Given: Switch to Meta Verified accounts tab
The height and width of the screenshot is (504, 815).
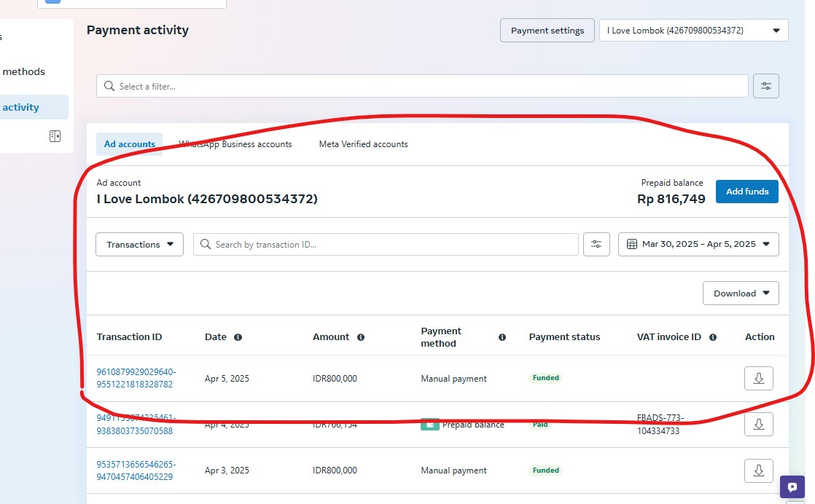Looking at the screenshot, I should 363,144.
